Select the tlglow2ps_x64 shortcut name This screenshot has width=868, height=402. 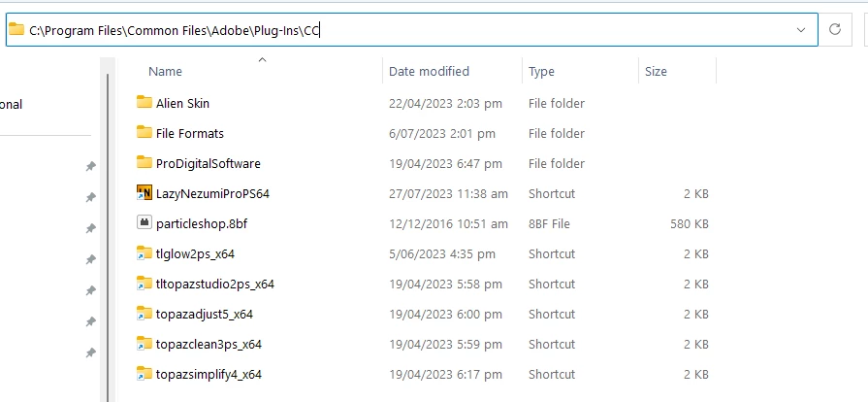pyautogui.click(x=195, y=254)
